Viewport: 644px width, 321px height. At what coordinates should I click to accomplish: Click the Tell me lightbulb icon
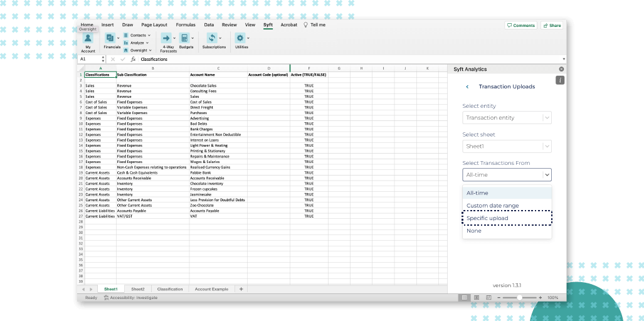click(x=305, y=24)
